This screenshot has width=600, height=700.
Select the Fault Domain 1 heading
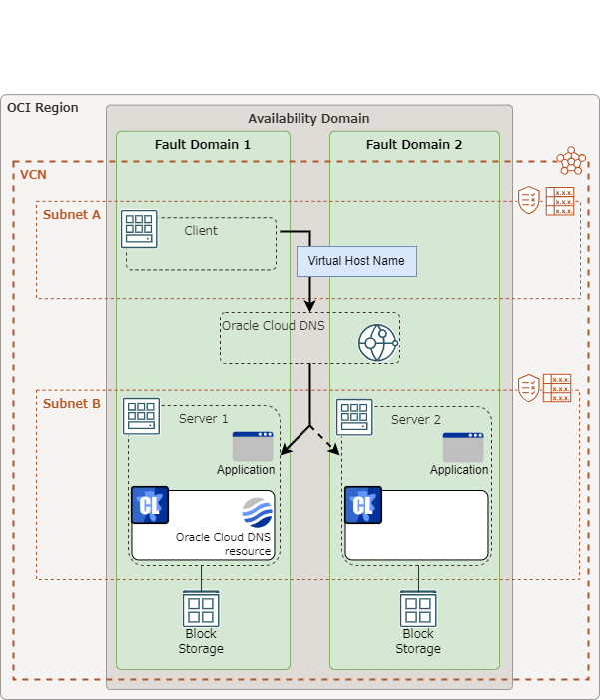point(203,145)
